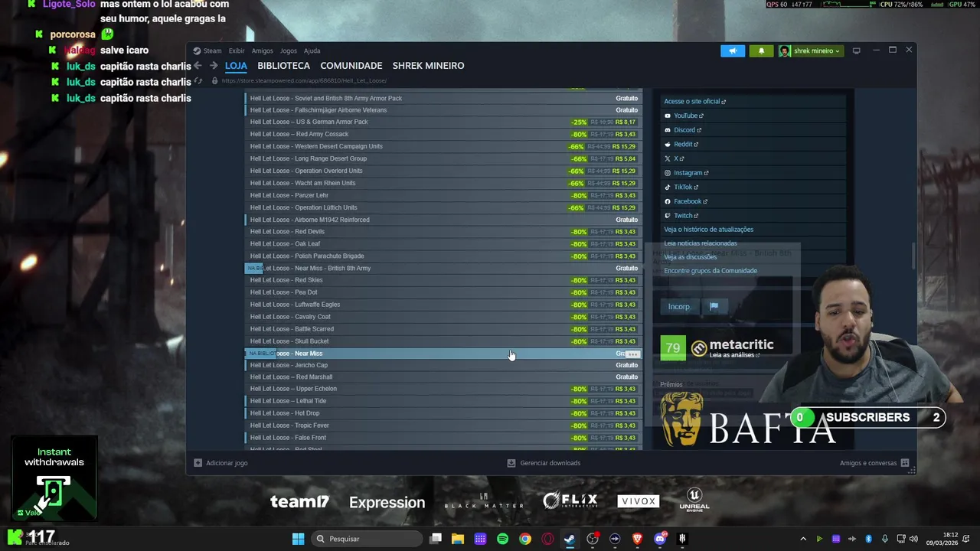Switch to the BIBLIOTECA tab

pyautogui.click(x=283, y=66)
